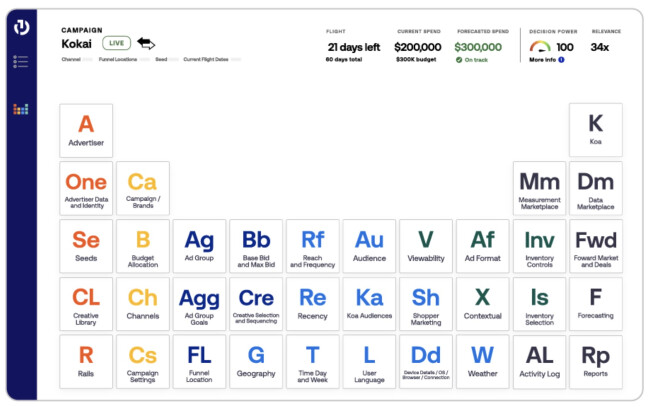Select the Budget Allocation tile
This screenshot has width=650, height=407.
point(143,246)
